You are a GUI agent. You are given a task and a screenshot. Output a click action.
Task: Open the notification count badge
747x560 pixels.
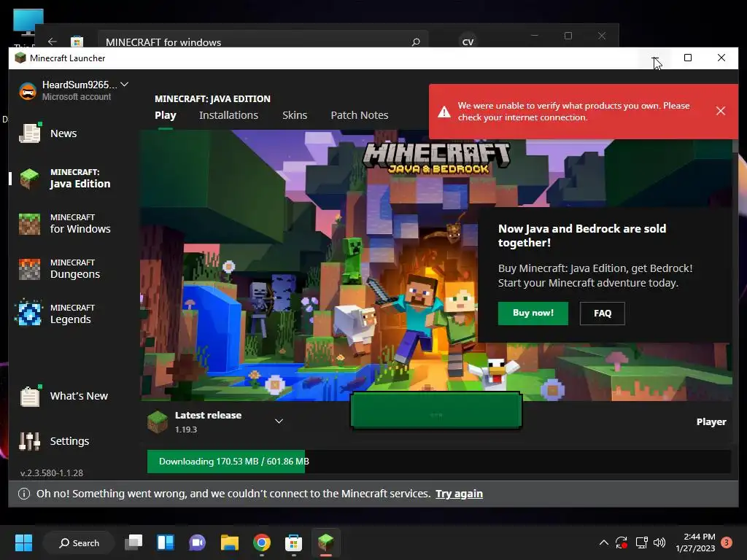[x=727, y=542]
